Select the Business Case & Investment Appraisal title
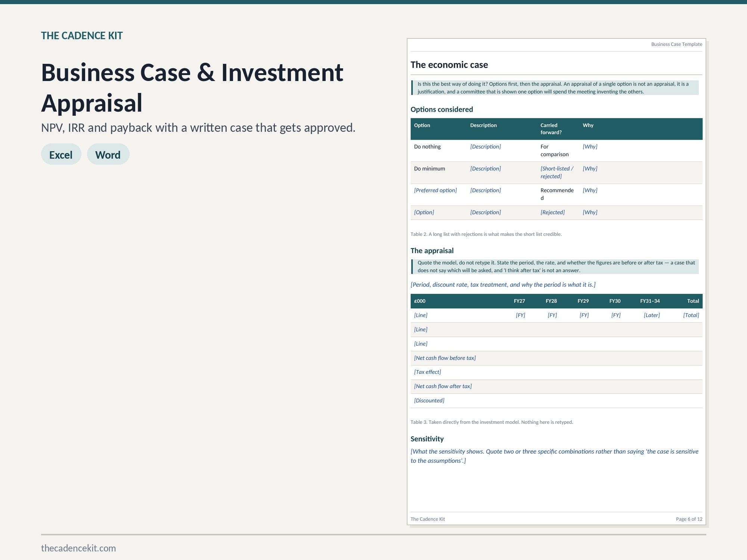 [x=192, y=88]
